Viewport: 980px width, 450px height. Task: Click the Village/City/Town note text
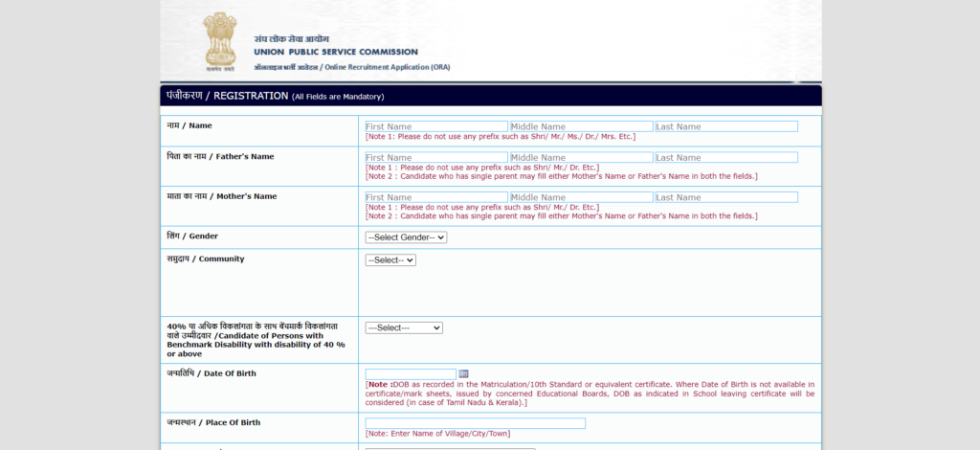pos(437,434)
